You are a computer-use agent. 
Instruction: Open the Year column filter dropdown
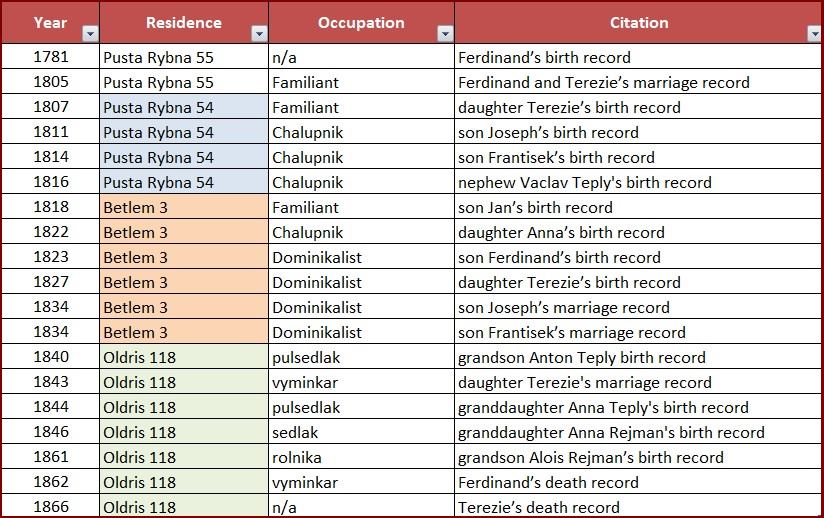point(90,34)
